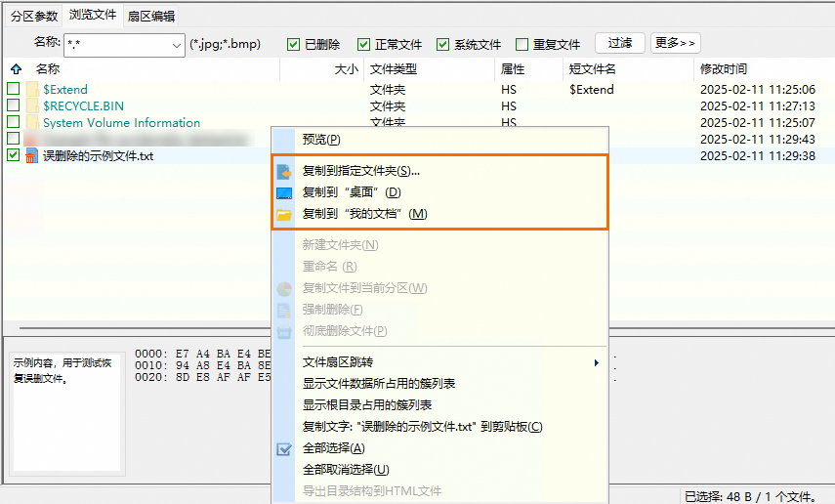This screenshot has height=504, width=835.
Task: Select the 误删除的示例文件.txt file name
Action: [98, 156]
